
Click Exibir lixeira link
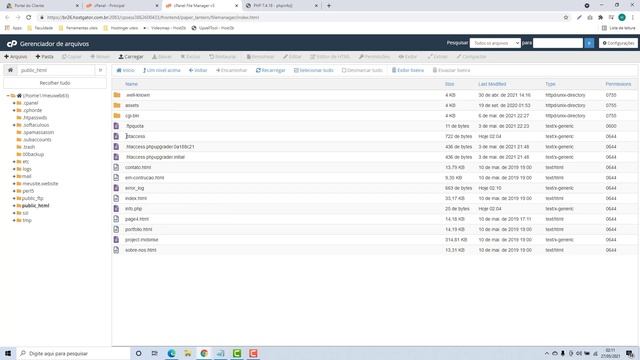click(407, 70)
